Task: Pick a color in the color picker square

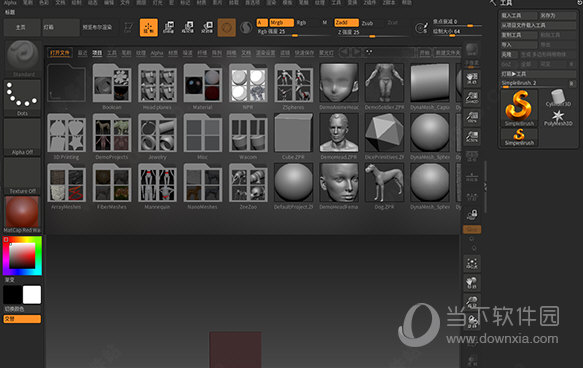Action: click(x=22, y=255)
